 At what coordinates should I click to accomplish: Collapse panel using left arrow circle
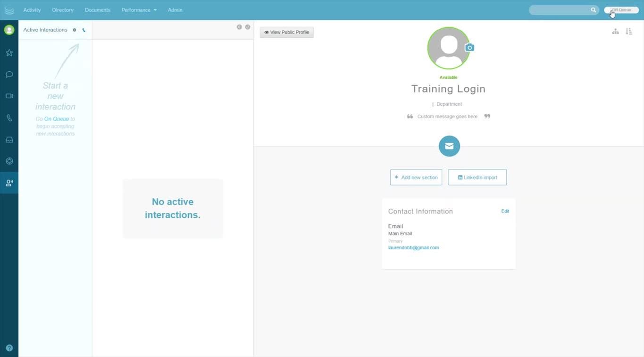pyautogui.click(x=239, y=27)
